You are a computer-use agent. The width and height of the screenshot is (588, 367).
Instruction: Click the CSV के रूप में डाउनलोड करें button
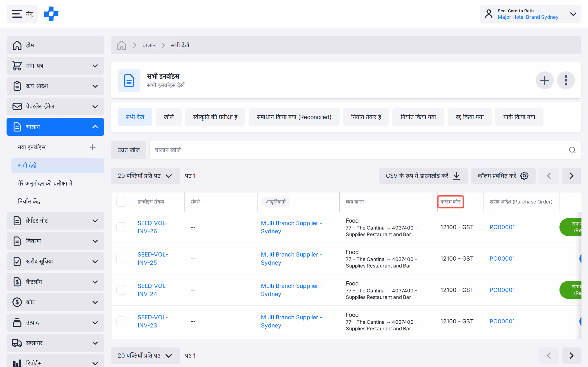point(423,176)
